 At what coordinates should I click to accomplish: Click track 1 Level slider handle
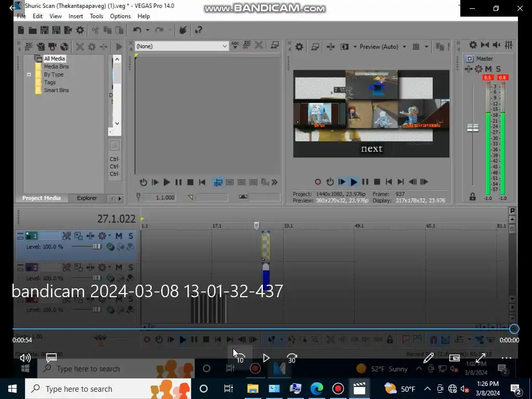(x=97, y=247)
